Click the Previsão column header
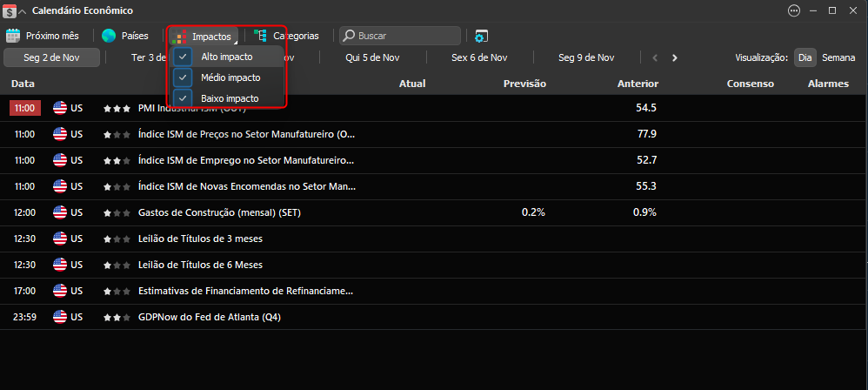The height and width of the screenshot is (390, 868). tap(524, 84)
